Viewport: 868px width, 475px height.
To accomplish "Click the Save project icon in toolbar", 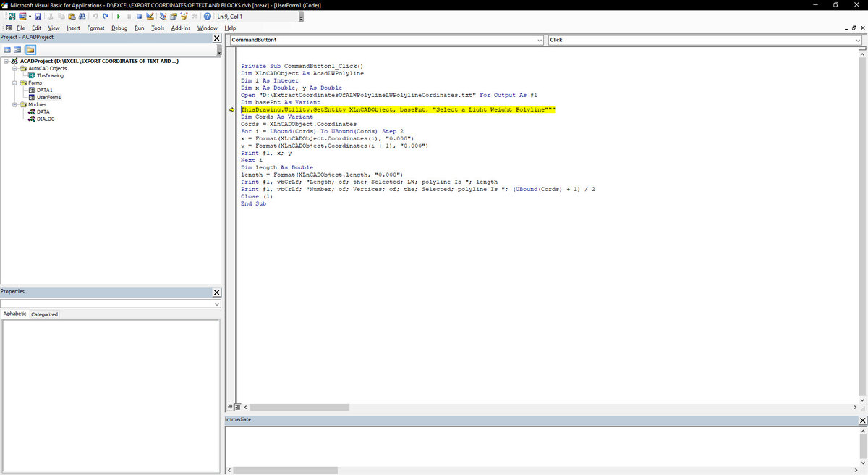I will 38,16.
